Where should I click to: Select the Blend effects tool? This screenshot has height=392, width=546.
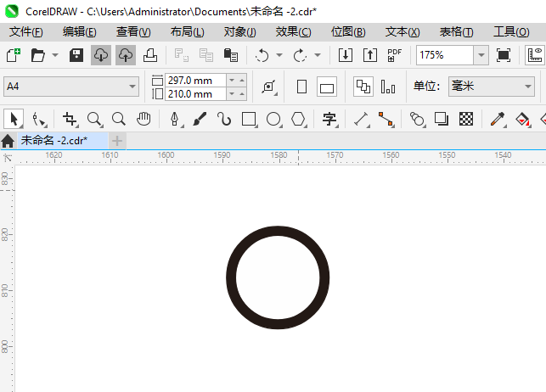[x=417, y=120]
